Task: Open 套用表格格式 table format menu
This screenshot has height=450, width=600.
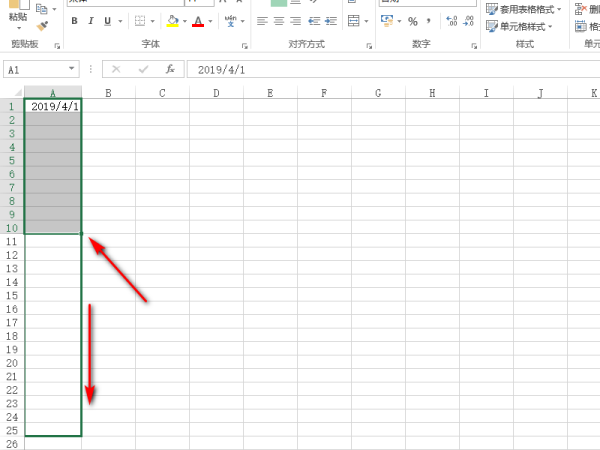Action: click(x=523, y=9)
